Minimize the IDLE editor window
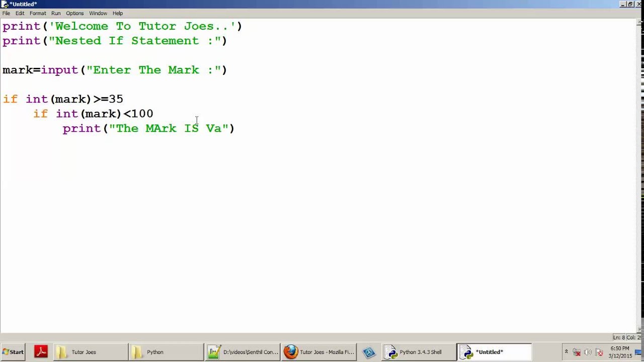 coord(623,4)
